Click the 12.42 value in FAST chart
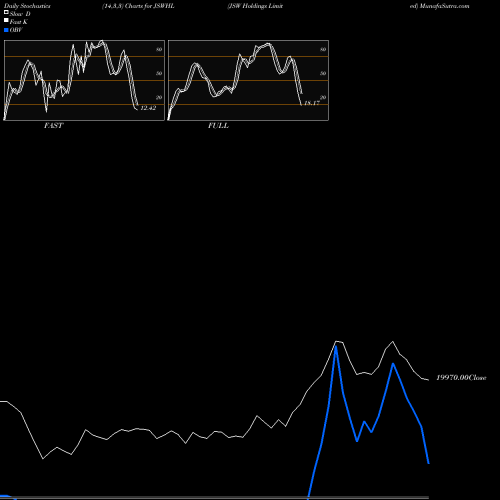 point(148,108)
